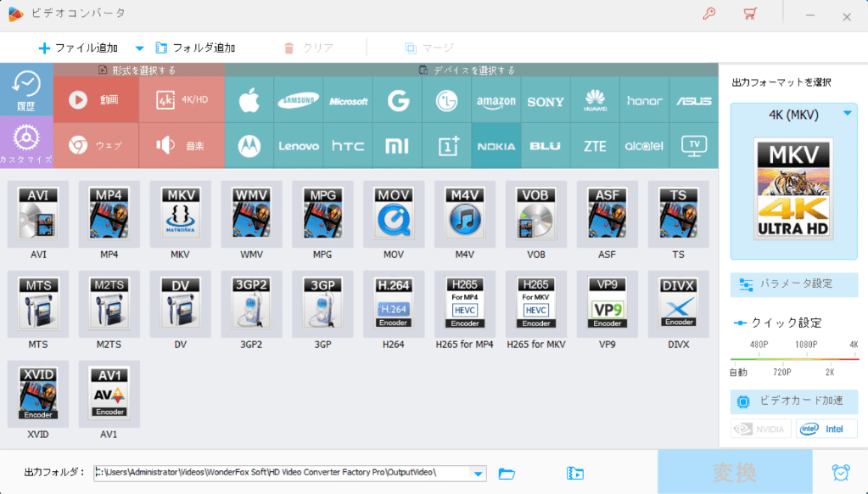The image size is (868, 494).
Task: Select the AVI format icon
Action: [x=38, y=215]
